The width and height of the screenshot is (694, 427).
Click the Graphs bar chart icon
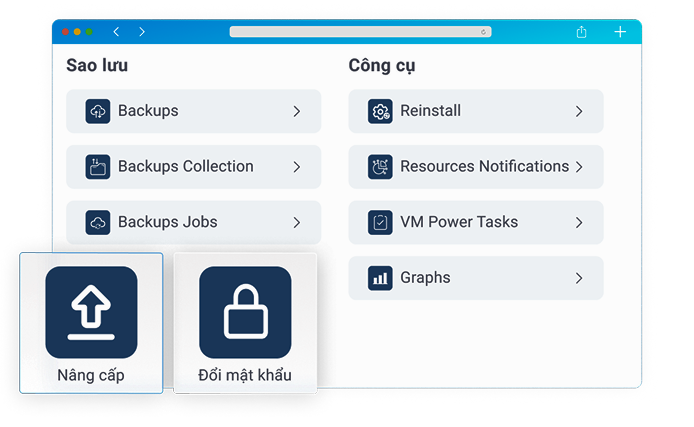point(380,278)
